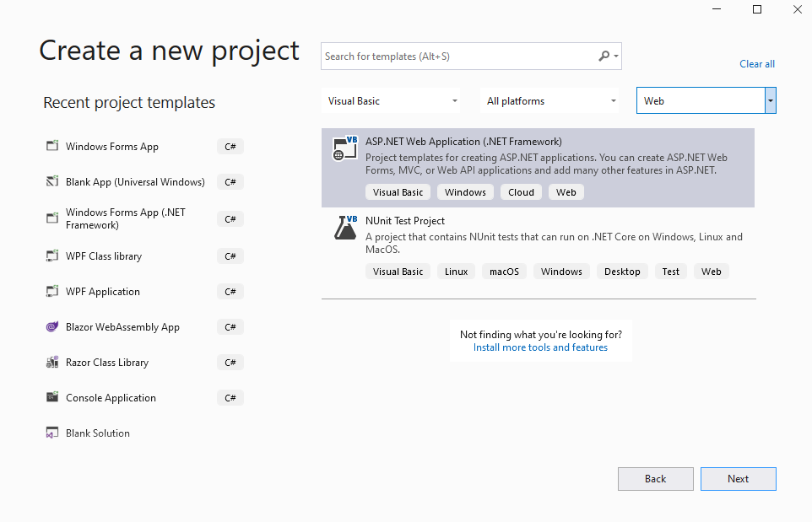Click Visual Basic tag on ASP.NET template
The height and width of the screenshot is (522, 812).
398,192
